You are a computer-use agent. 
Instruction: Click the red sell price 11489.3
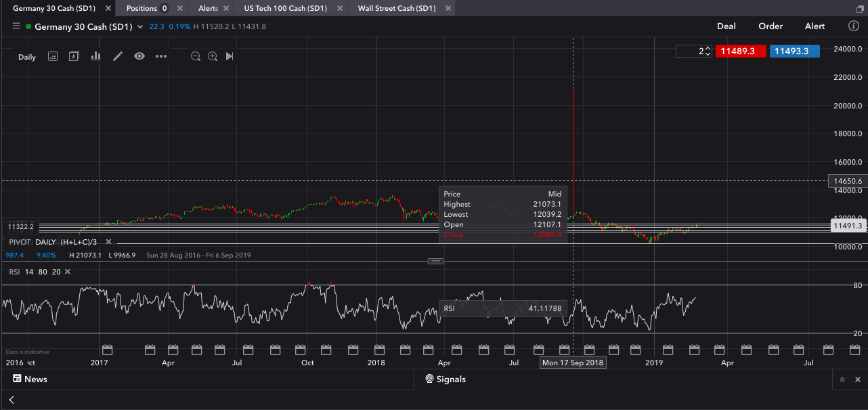point(741,51)
